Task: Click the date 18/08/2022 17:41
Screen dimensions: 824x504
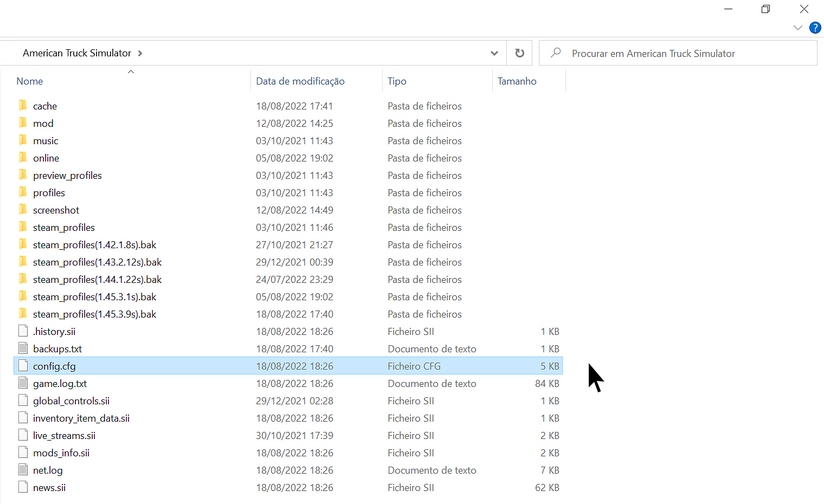Action: pos(294,106)
